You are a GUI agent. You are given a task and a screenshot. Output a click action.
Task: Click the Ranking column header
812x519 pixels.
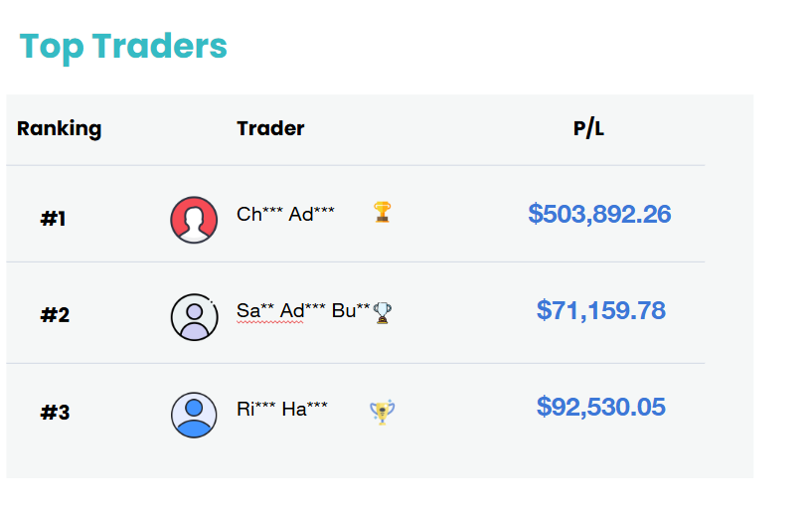pyautogui.click(x=59, y=129)
